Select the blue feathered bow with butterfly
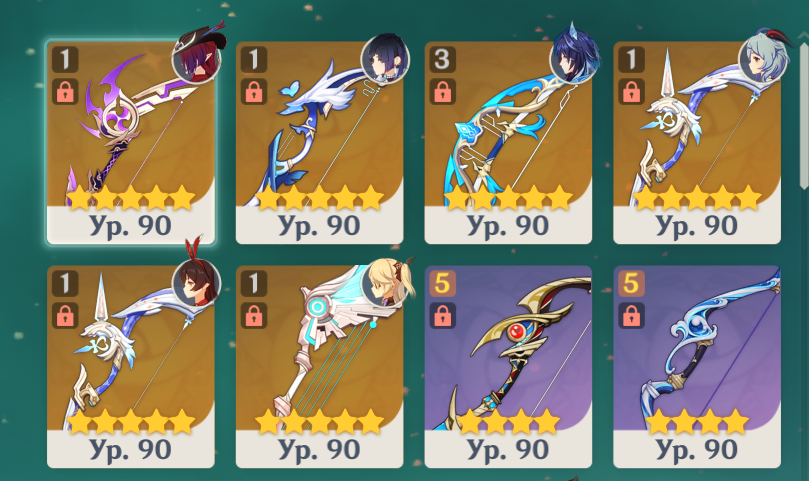 (x=319, y=142)
